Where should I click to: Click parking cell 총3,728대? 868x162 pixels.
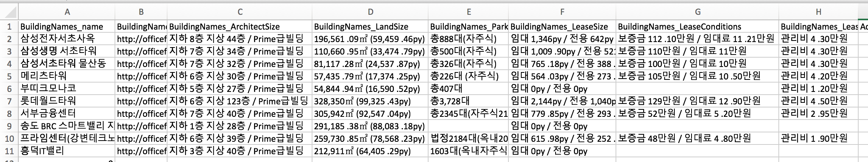469,101
